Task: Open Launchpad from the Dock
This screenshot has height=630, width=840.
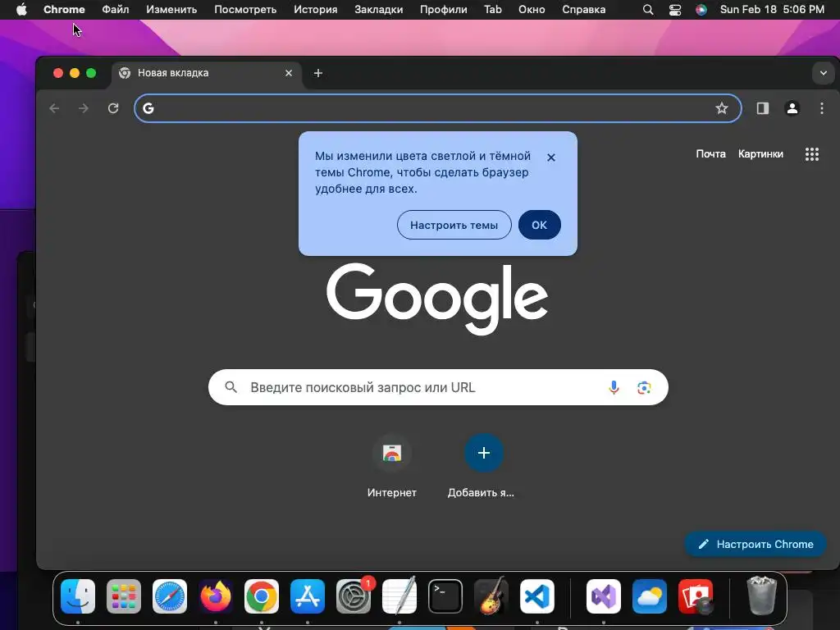Action: (x=124, y=596)
